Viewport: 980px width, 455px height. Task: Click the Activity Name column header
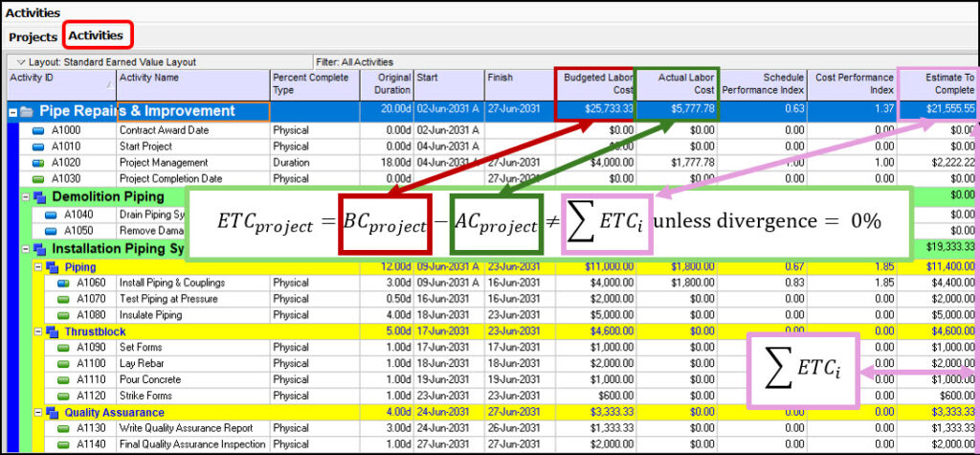click(193, 85)
